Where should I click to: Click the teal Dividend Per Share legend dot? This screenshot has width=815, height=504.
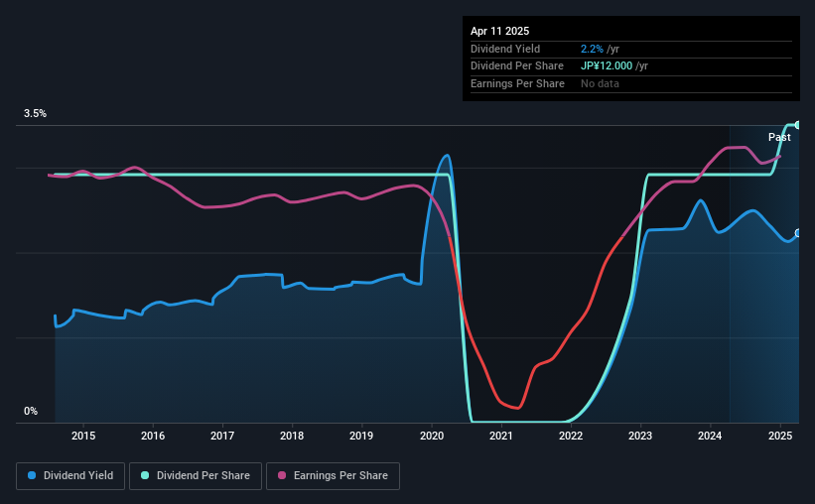[145, 475]
